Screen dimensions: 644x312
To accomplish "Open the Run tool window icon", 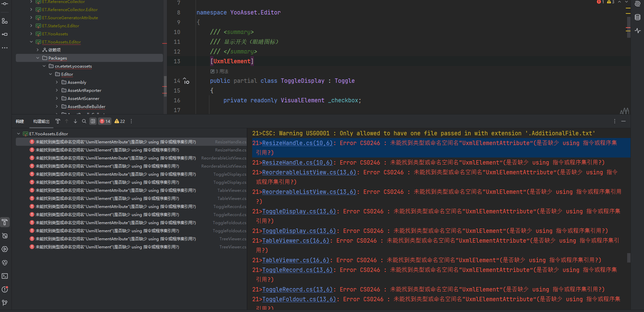I will point(5,249).
